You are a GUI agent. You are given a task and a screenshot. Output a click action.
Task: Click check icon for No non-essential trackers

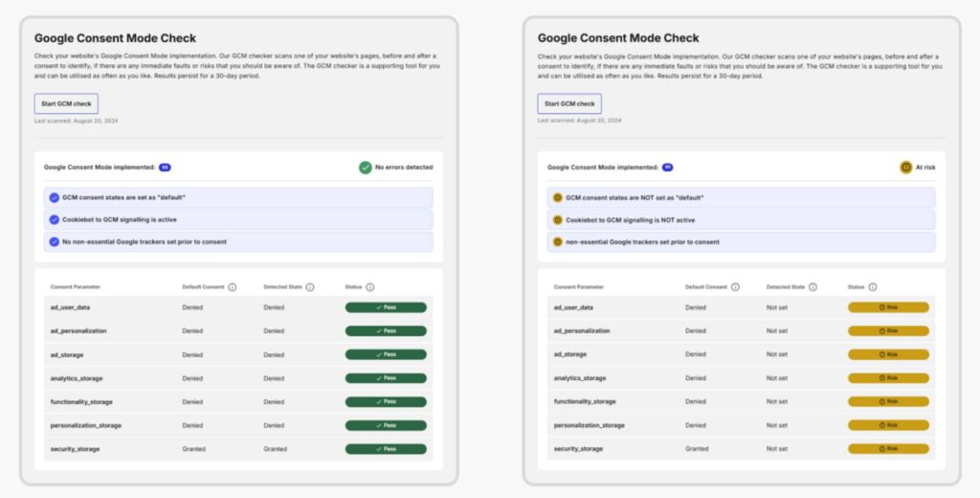coord(55,241)
